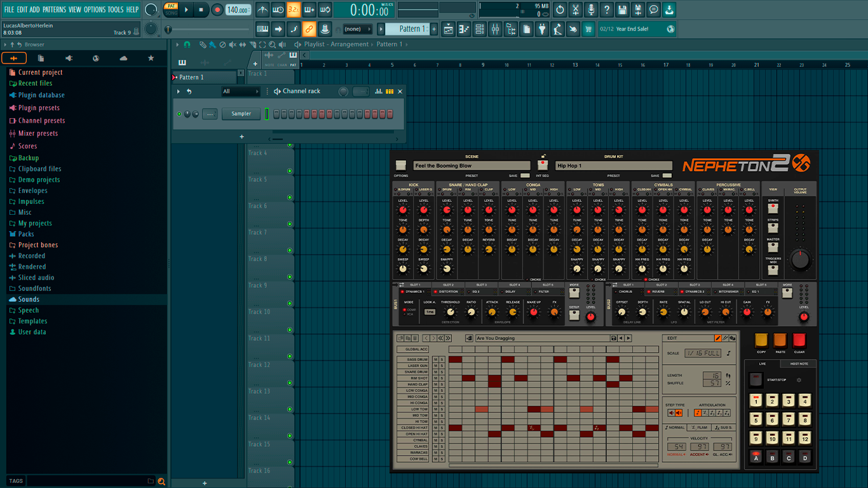The width and height of the screenshot is (868, 488).
Task: Click the microphone one-click recording icon
Action: tap(591, 10)
